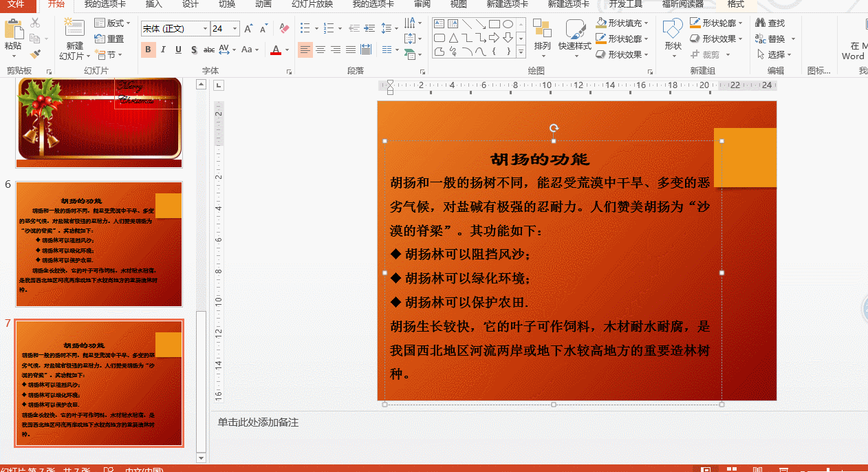Toggle text Shadow formatting

click(194, 50)
